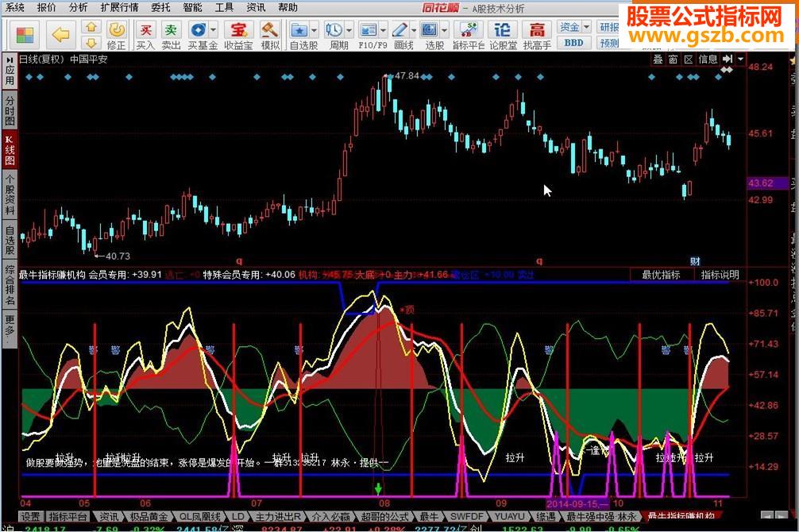Open the 扩展行情 menu
The height and width of the screenshot is (532, 799).
(119, 7)
